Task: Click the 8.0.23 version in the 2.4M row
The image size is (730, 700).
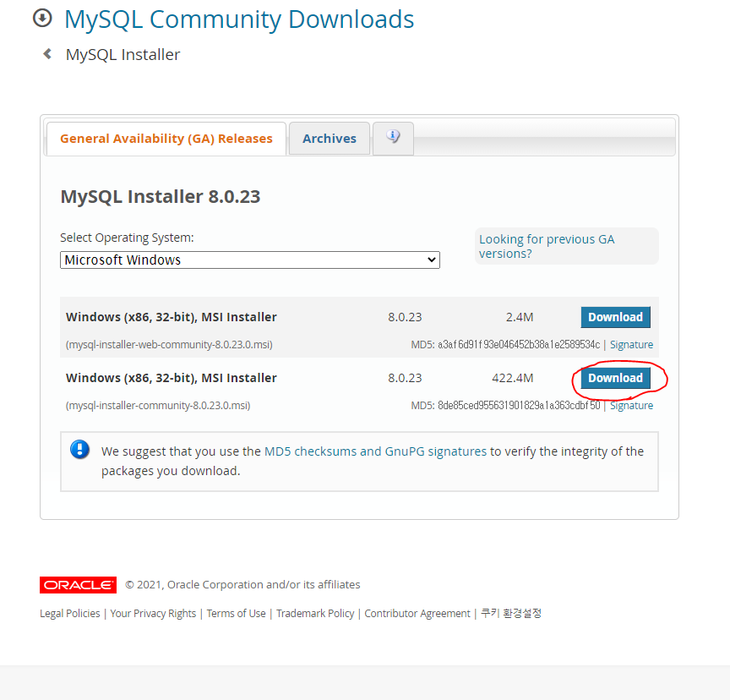Action: (405, 317)
